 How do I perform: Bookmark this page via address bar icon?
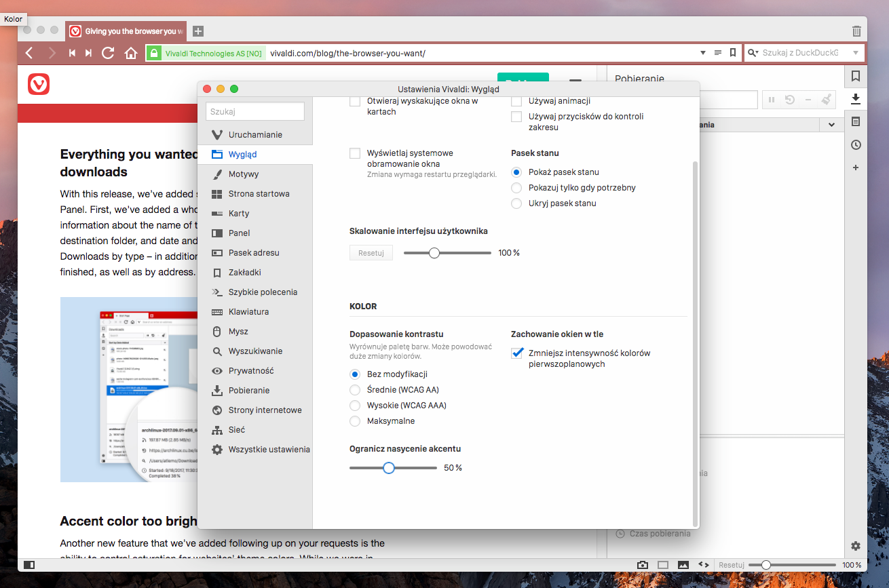(x=733, y=53)
